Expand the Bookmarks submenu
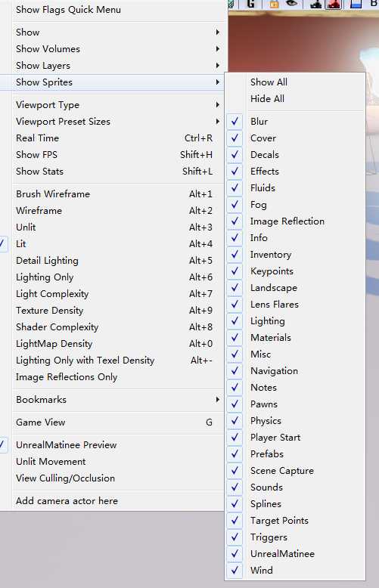The image size is (379, 588). 118,400
